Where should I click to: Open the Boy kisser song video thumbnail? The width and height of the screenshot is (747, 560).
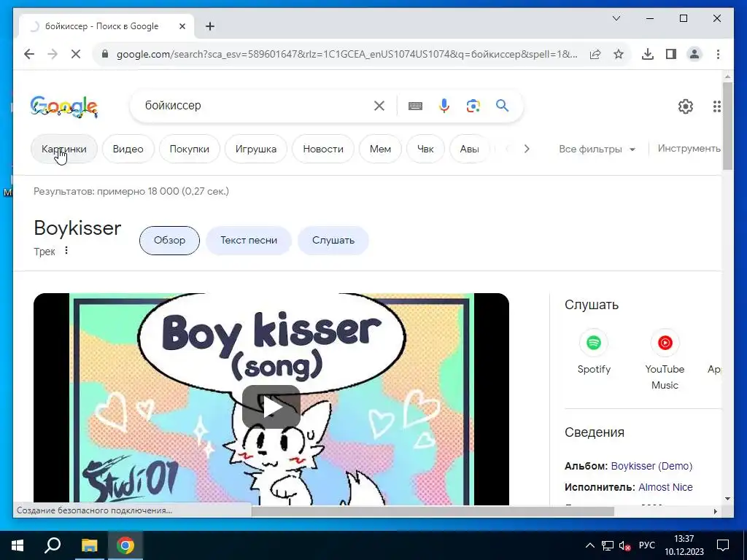pos(271,399)
